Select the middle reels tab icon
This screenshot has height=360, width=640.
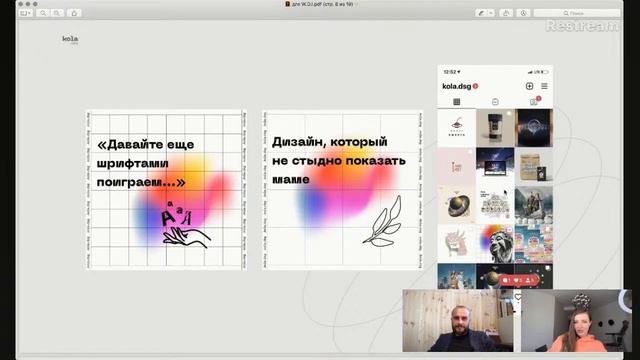point(495,102)
